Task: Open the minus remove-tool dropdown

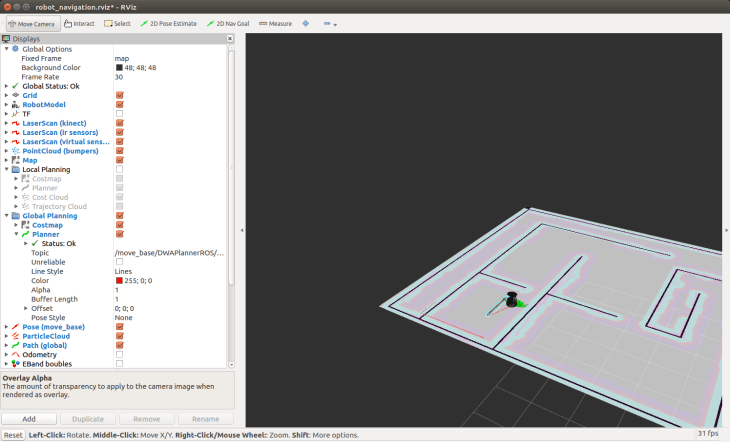Action: (330, 23)
